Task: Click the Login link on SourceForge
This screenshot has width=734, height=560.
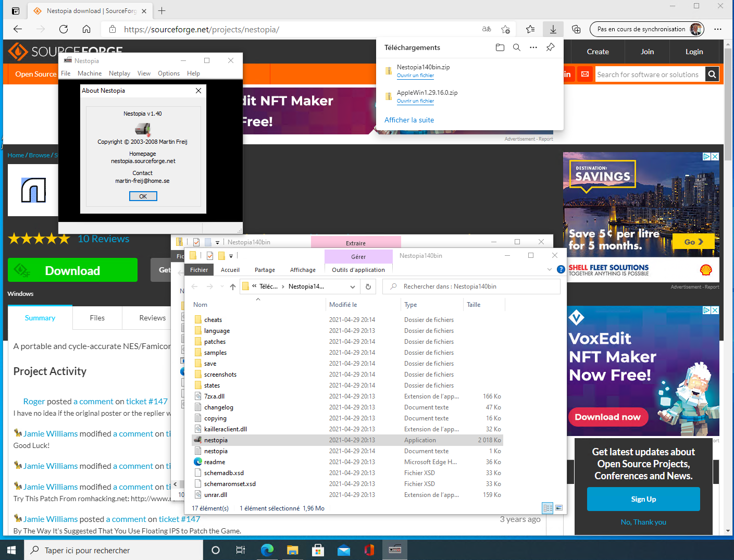Action: pyautogui.click(x=694, y=52)
